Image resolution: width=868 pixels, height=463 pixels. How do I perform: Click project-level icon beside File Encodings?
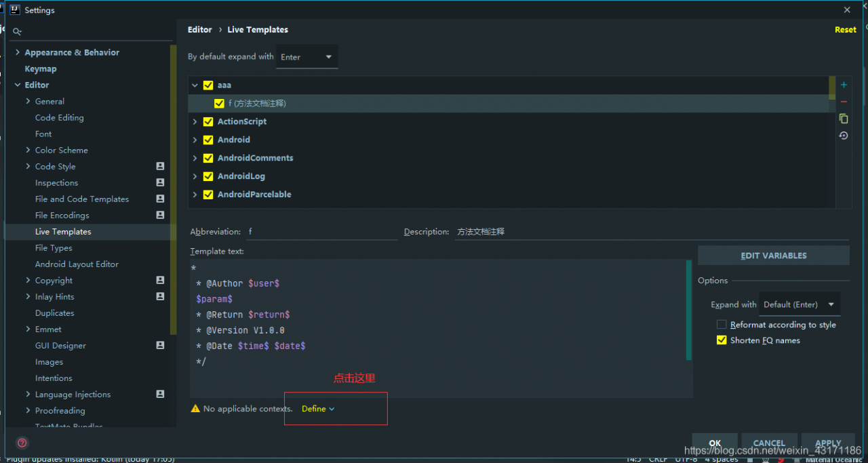(160, 215)
